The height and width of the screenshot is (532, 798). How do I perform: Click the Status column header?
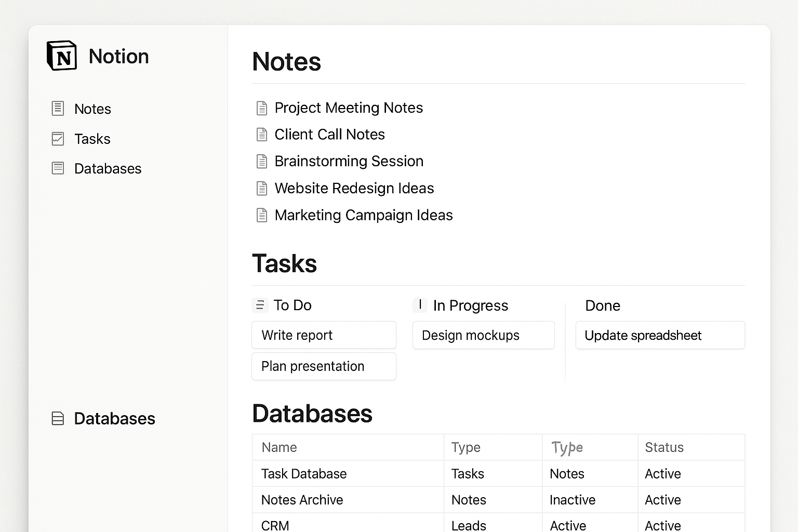pos(691,447)
